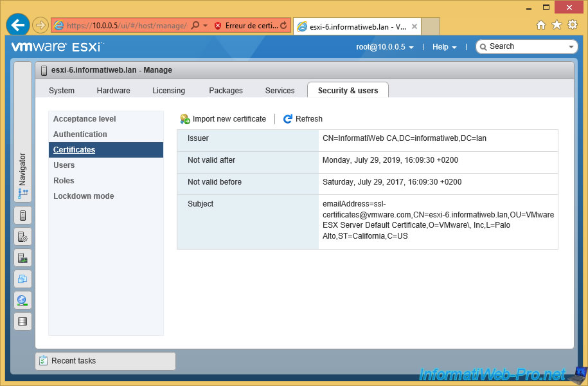
Task: Go to the browser Home page icon
Action: [x=540, y=25]
